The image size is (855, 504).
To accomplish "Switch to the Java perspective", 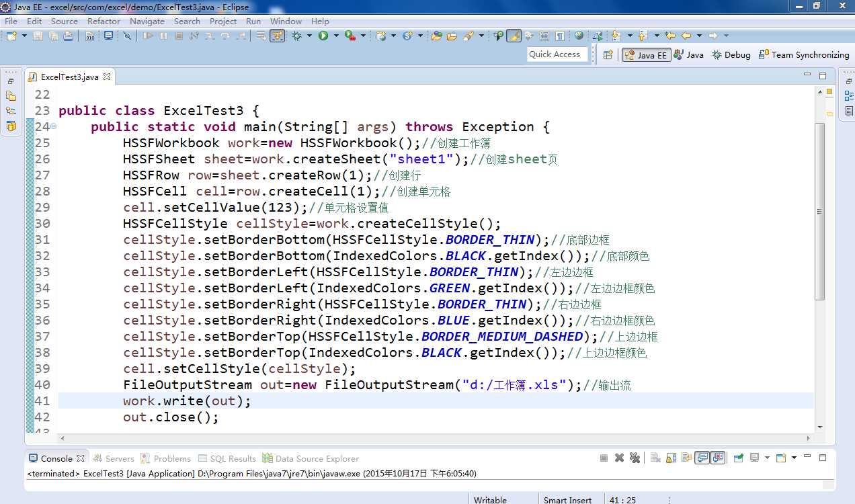I will (689, 55).
